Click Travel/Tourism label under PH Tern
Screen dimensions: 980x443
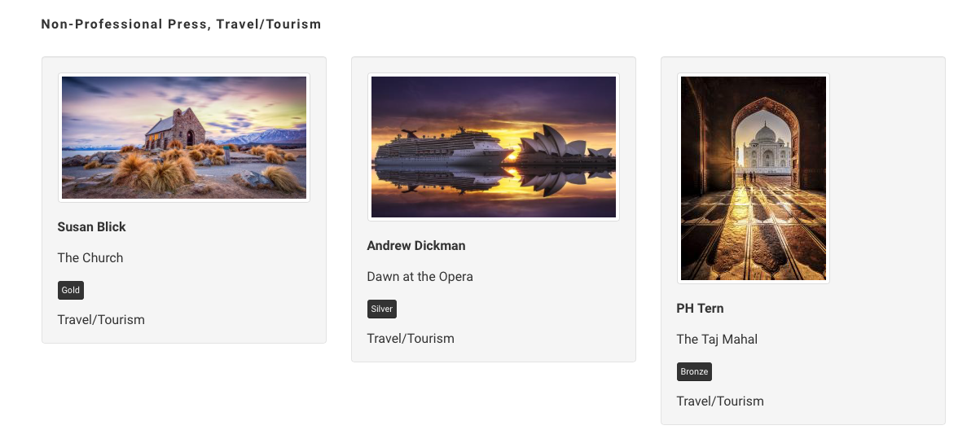pyautogui.click(x=720, y=401)
